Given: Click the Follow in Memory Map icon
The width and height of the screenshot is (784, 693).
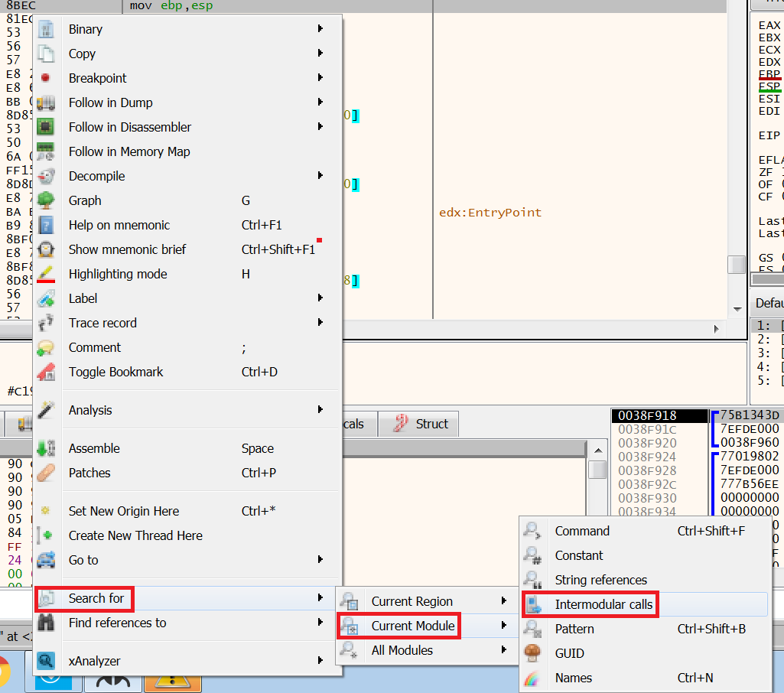Looking at the screenshot, I should [x=46, y=151].
